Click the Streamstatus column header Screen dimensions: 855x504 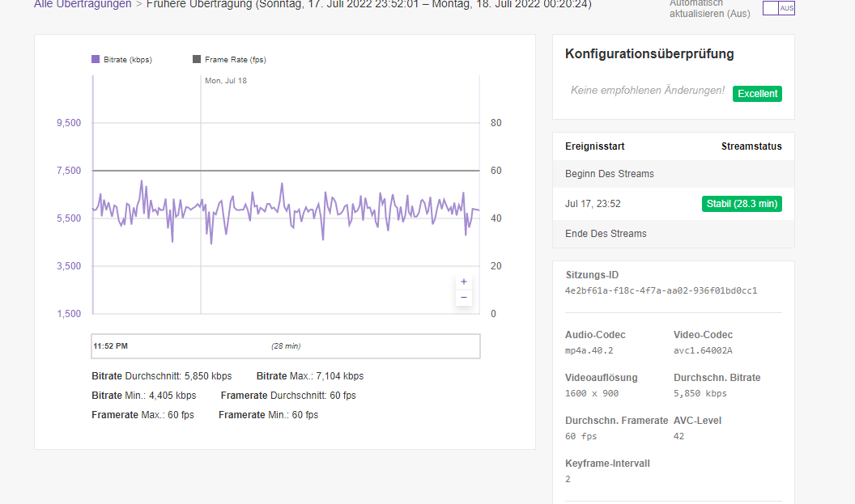751,146
